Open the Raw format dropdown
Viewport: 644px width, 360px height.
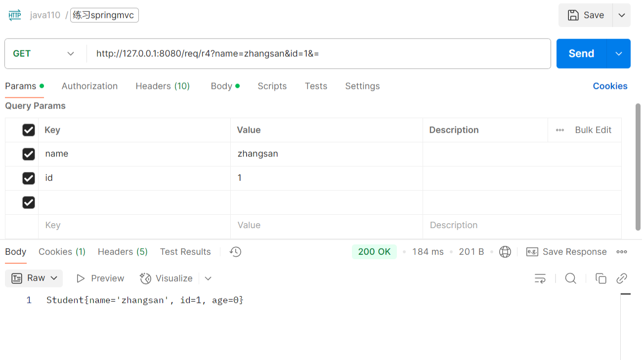tap(34, 279)
